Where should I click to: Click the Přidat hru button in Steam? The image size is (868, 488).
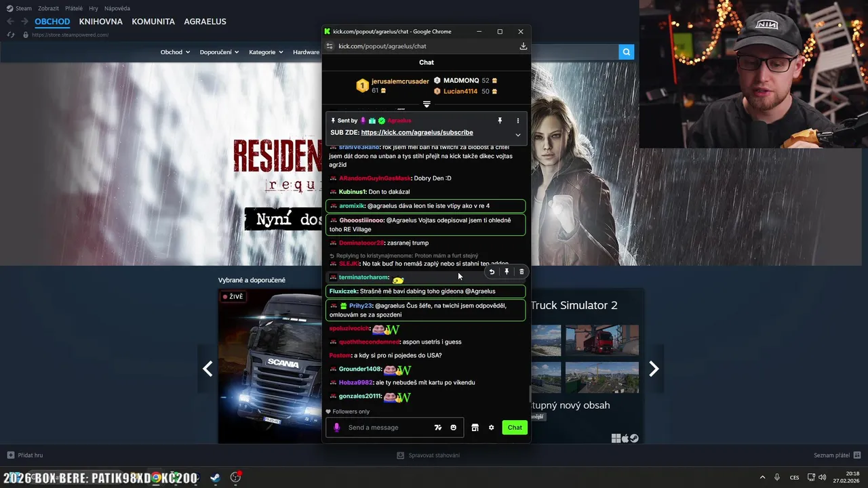(x=25, y=455)
